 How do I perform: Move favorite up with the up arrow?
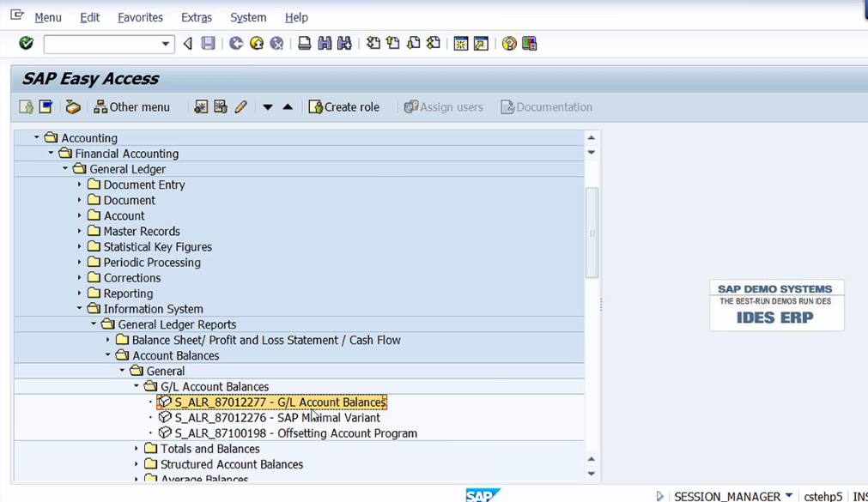[x=288, y=106]
